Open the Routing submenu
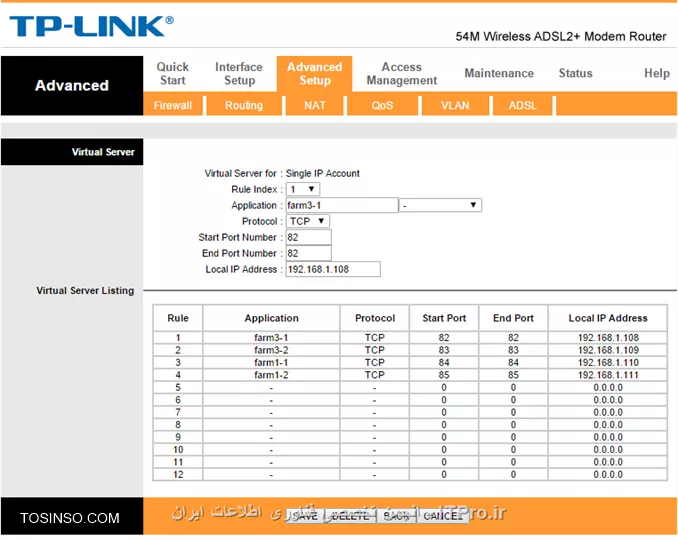Screen dimensions: 678x540 [244, 105]
